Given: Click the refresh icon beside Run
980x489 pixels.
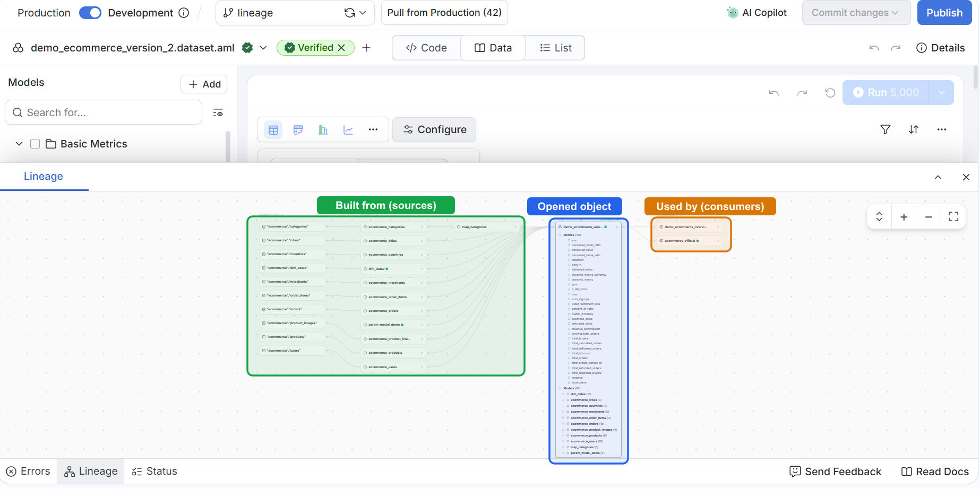Looking at the screenshot, I should (830, 93).
